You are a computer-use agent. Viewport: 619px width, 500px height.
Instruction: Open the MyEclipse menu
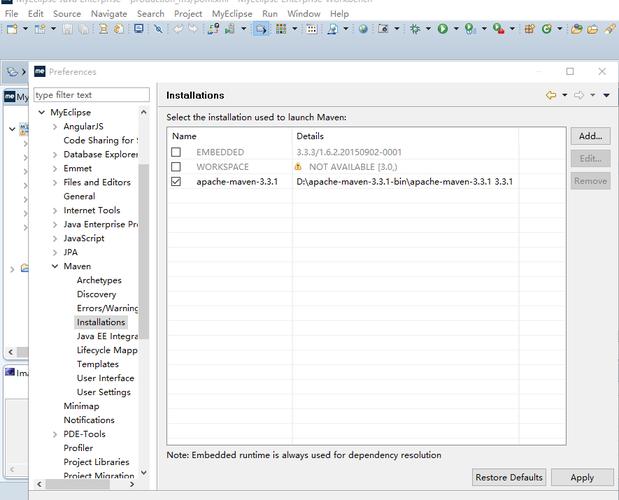232,14
